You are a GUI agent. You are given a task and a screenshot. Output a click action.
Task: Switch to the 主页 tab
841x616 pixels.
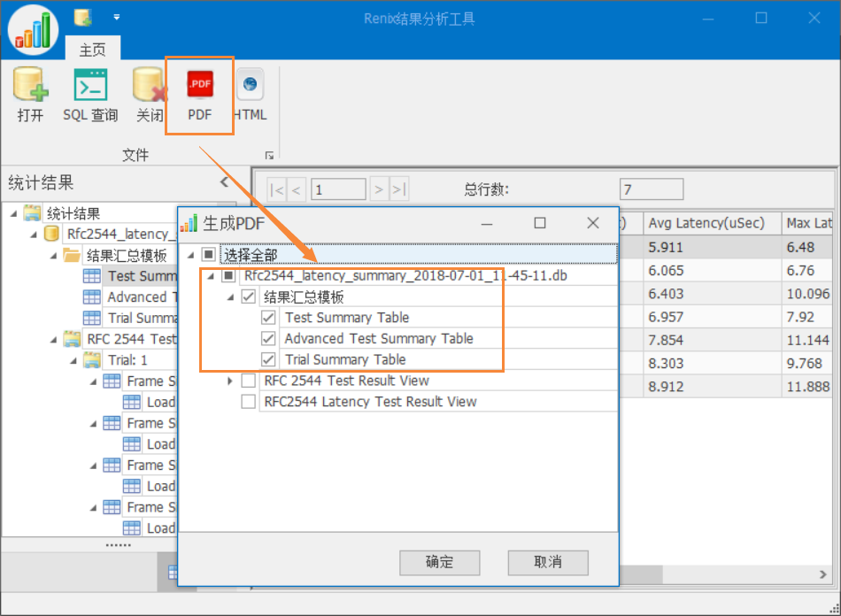[x=92, y=50]
